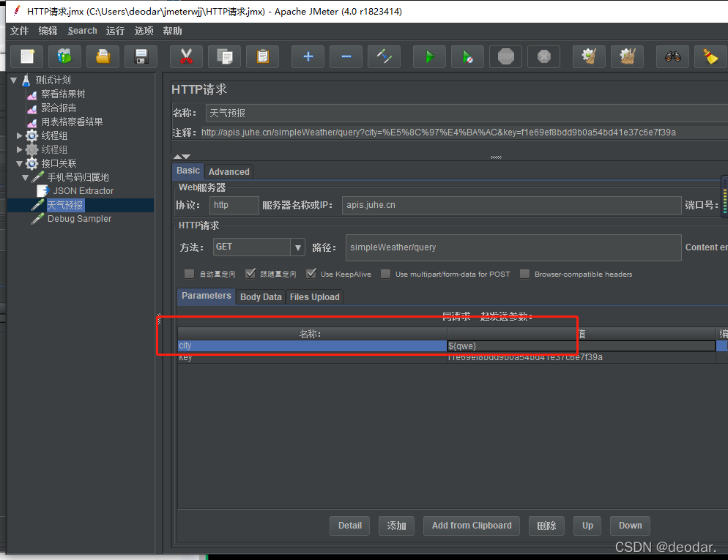Clear results with single broom-gear icon
728x560 pixels.
pyautogui.click(x=589, y=56)
